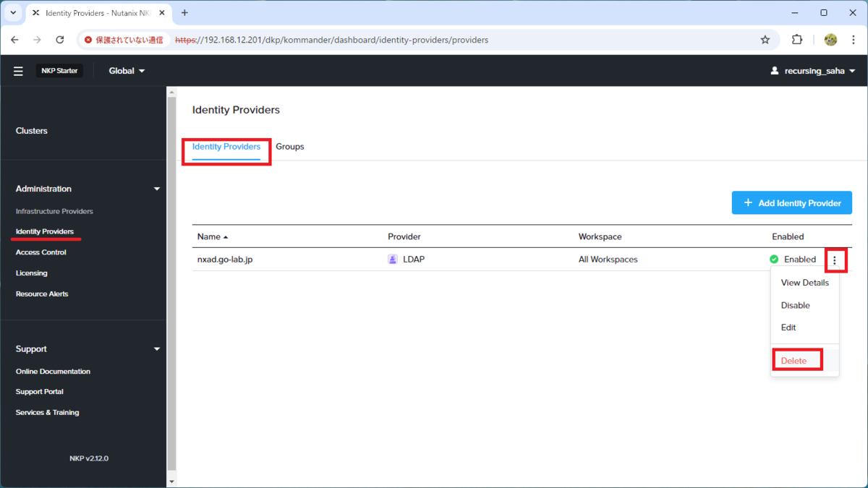The image size is (868, 488).
Task: Bookmark this page with the star icon
Action: pyautogui.click(x=765, y=40)
